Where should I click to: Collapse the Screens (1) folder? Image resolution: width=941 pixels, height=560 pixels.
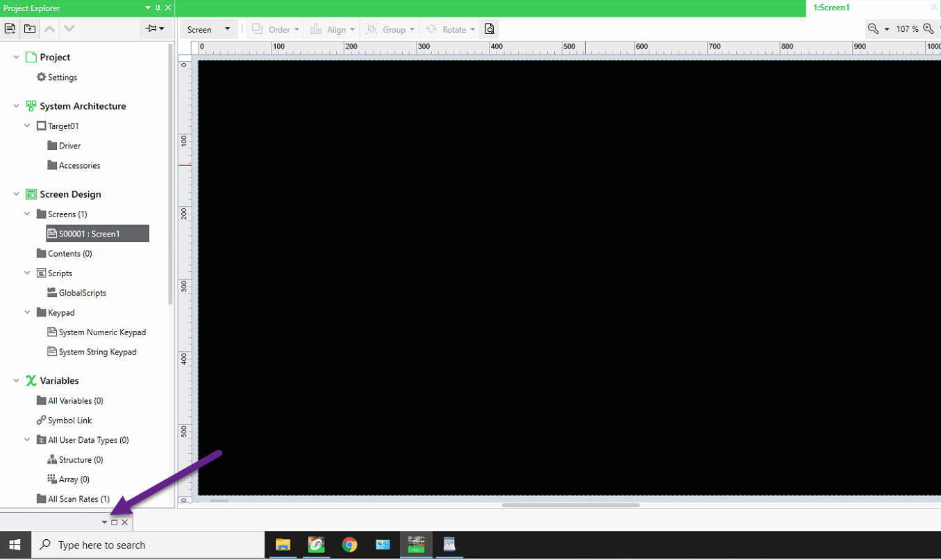pyautogui.click(x=28, y=214)
